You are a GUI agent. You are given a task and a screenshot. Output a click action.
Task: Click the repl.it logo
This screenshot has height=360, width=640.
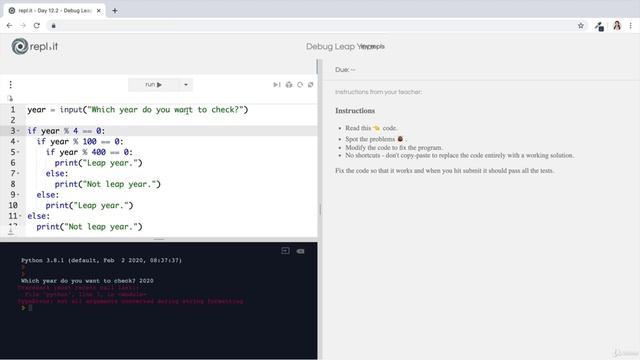pyautogui.click(x=35, y=47)
